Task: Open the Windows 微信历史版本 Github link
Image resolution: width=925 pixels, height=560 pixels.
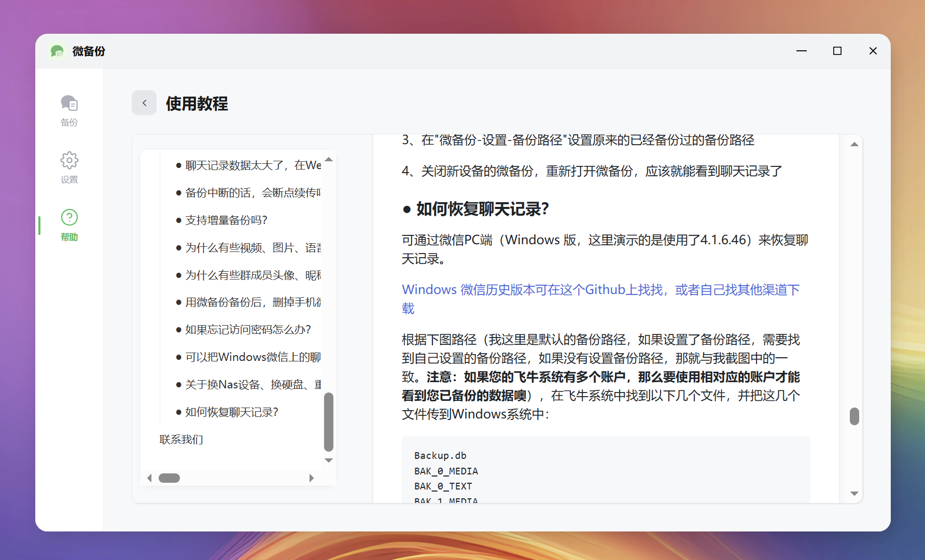Action: tap(600, 299)
